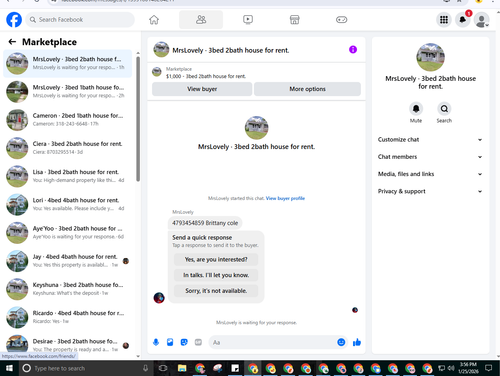Expand the Chat members section
This screenshot has width=500, height=376.
[430, 157]
